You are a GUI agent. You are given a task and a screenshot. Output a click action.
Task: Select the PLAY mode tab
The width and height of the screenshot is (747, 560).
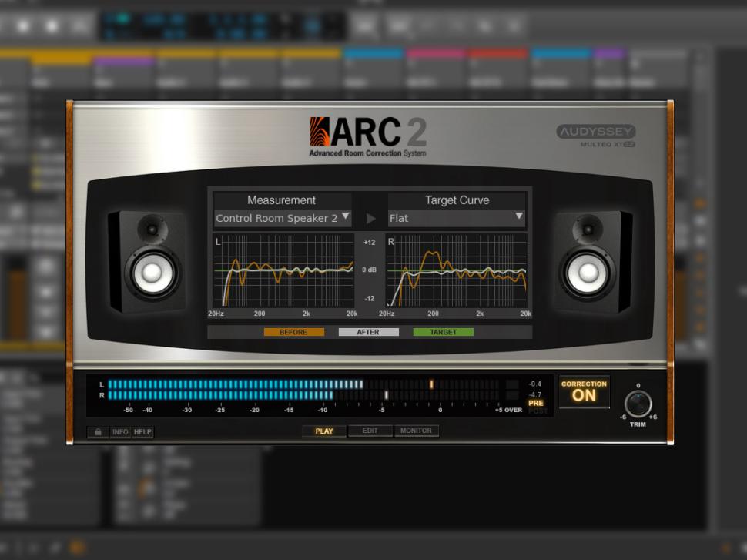(x=324, y=431)
